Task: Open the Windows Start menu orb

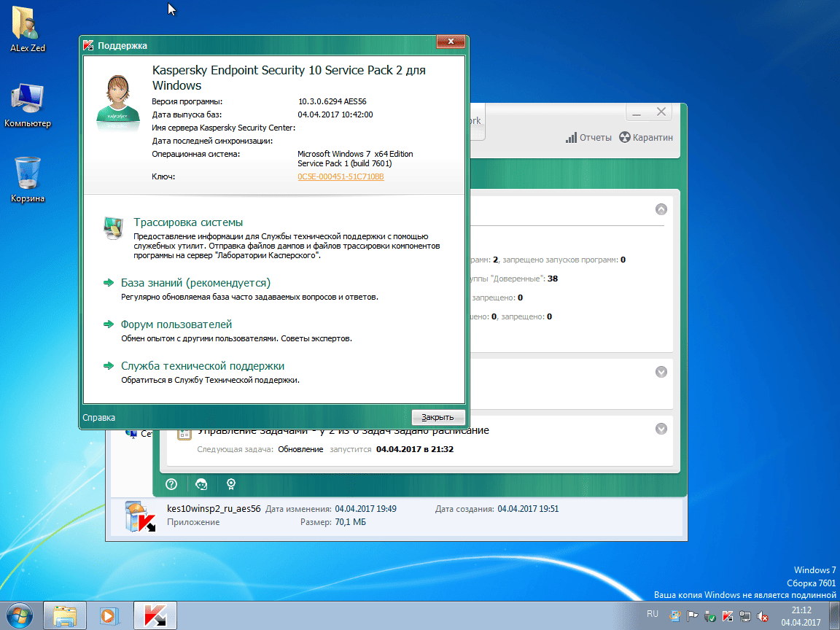Action: tap(19, 616)
